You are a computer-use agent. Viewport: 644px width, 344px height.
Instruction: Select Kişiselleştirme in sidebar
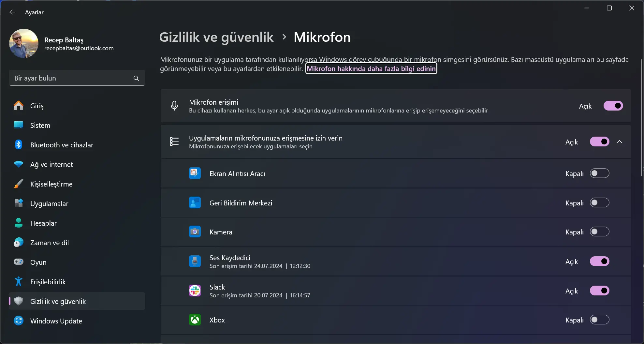[77, 184]
